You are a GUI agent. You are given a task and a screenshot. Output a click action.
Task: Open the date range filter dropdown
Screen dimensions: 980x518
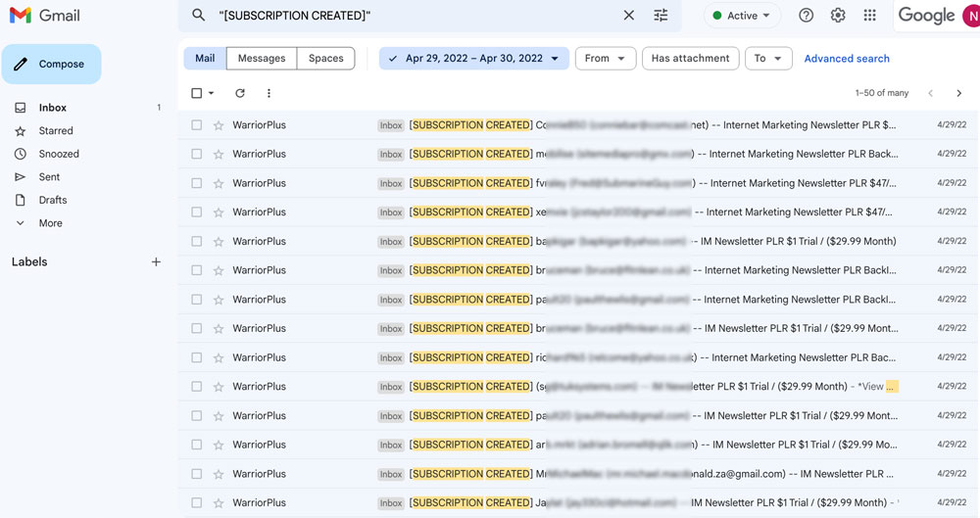[x=473, y=58]
